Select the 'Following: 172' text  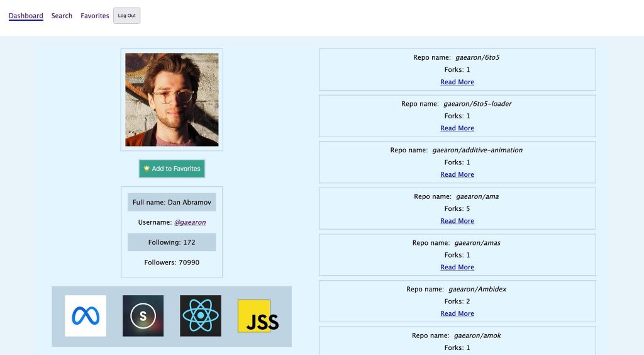(172, 242)
